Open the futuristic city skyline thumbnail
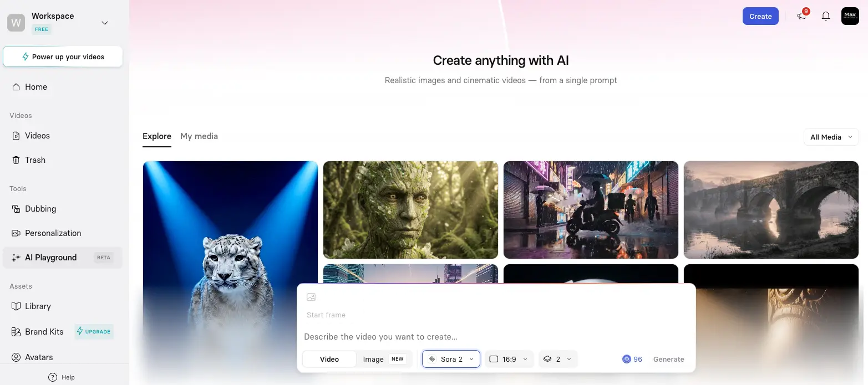Screen dimensions: 868x385 tap(411, 274)
